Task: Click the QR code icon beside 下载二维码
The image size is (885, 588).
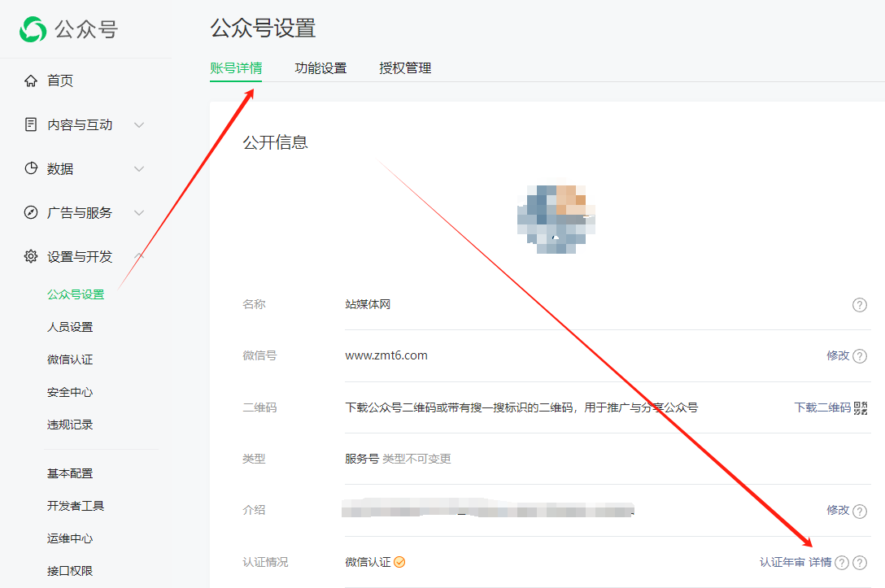Action: (x=860, y=408)
